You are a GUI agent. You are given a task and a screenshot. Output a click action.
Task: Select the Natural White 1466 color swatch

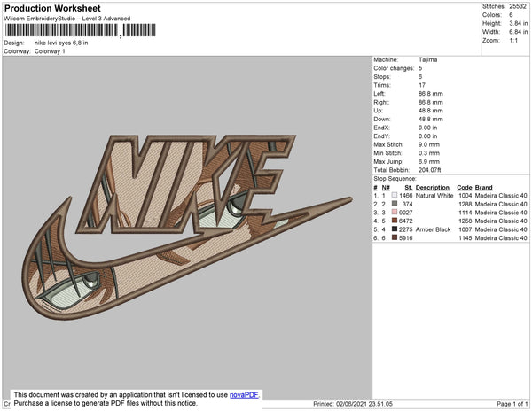pyautogui.click(x=395, y=195)
